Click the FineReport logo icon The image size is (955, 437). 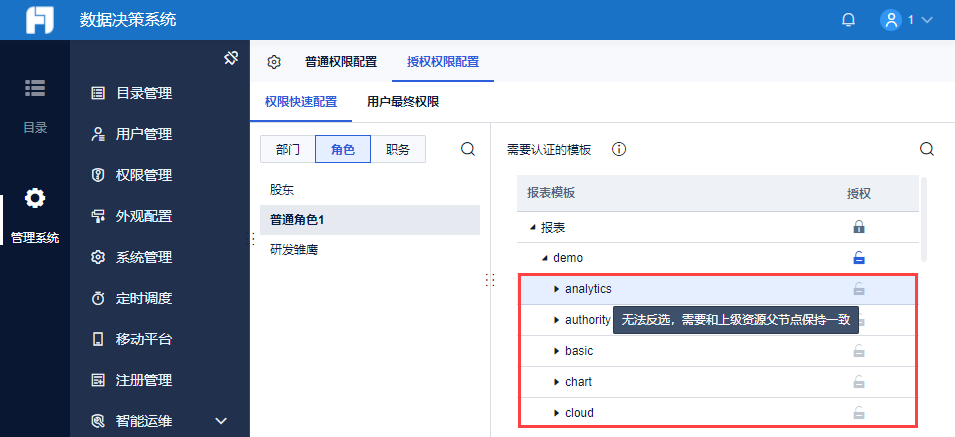pos(40,20)
